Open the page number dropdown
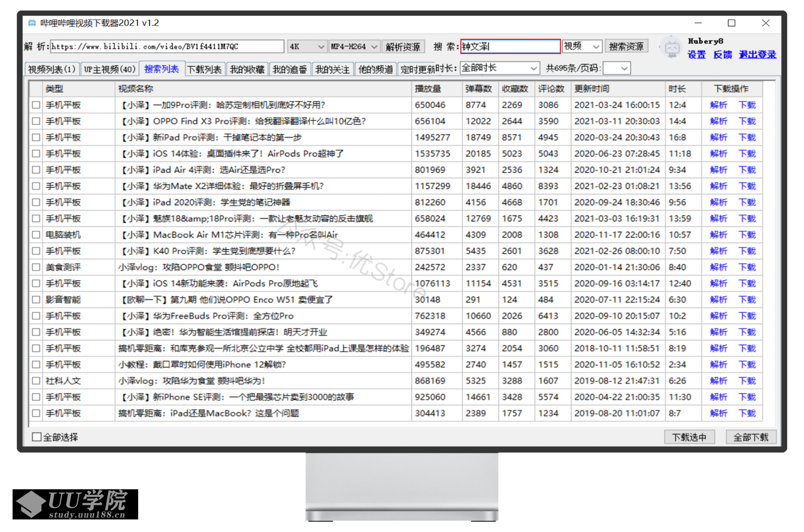 (x=616, y=68)
